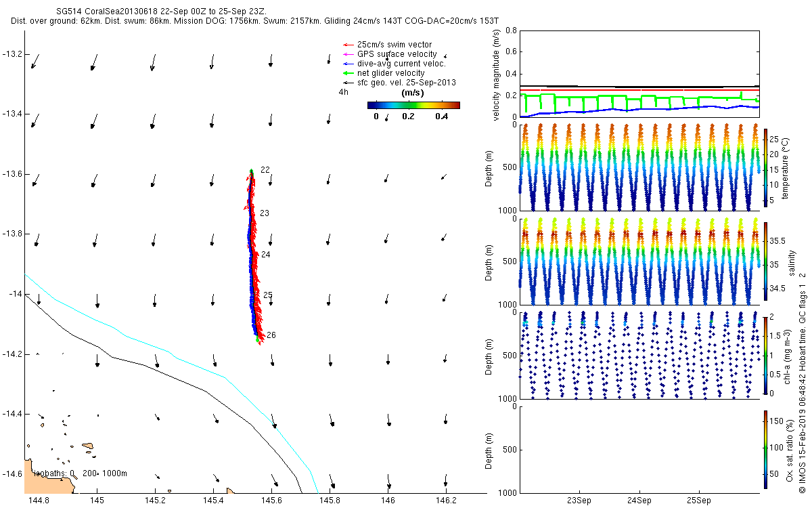Click latitude tick label '-13.8'
The height and width of the screenshot is (508, 812).
(x=12, y=234)
